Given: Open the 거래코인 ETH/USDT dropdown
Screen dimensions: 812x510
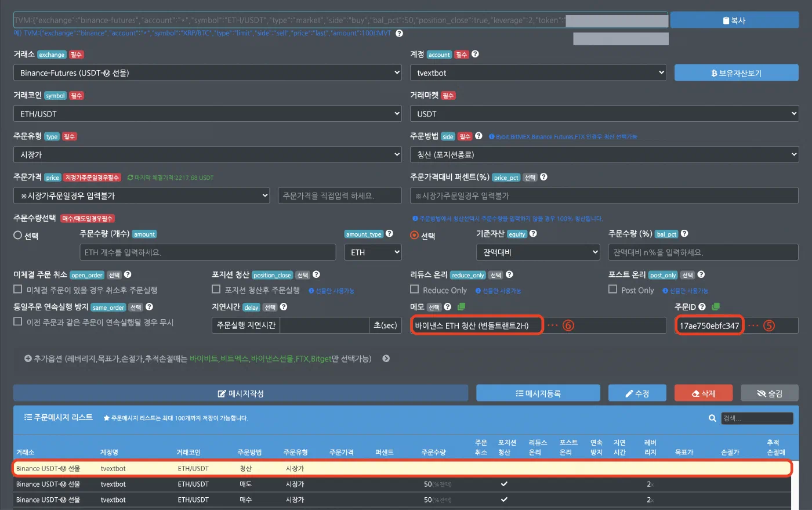Looking at the screenshot, I should pyautogui.click(x=208, y=114).
